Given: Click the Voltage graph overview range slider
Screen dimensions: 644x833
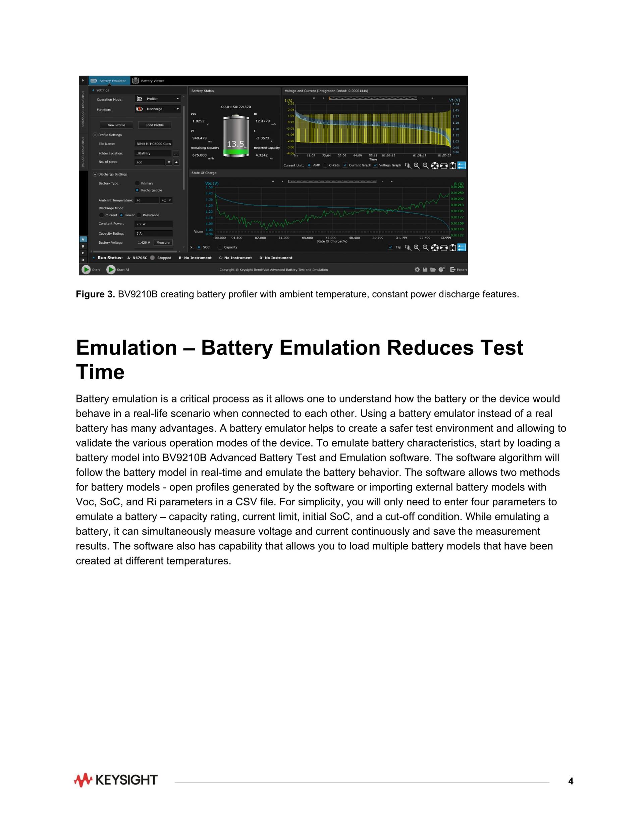Looking at the screenshot, I should coord(373,98).
